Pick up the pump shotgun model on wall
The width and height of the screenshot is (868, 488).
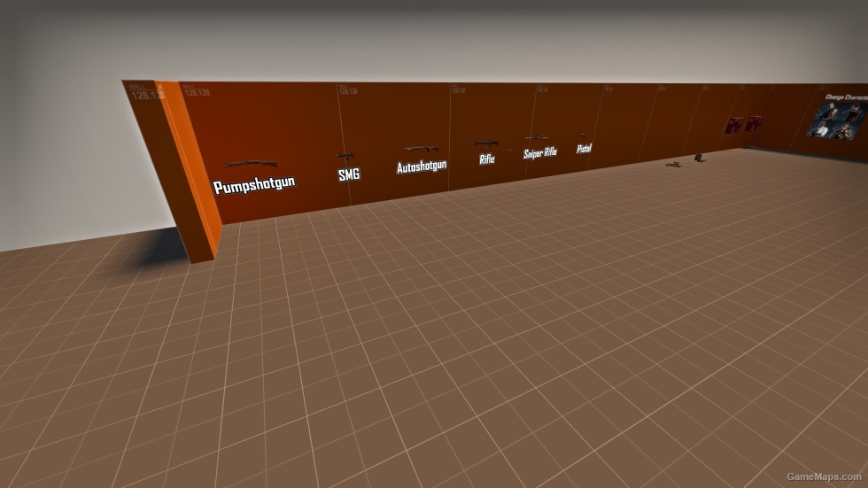252,163
